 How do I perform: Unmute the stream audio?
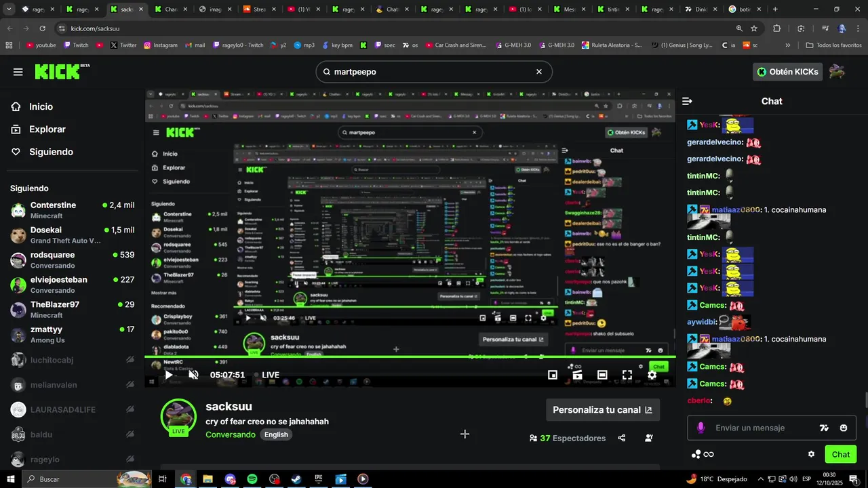click(x=193, y=375)
